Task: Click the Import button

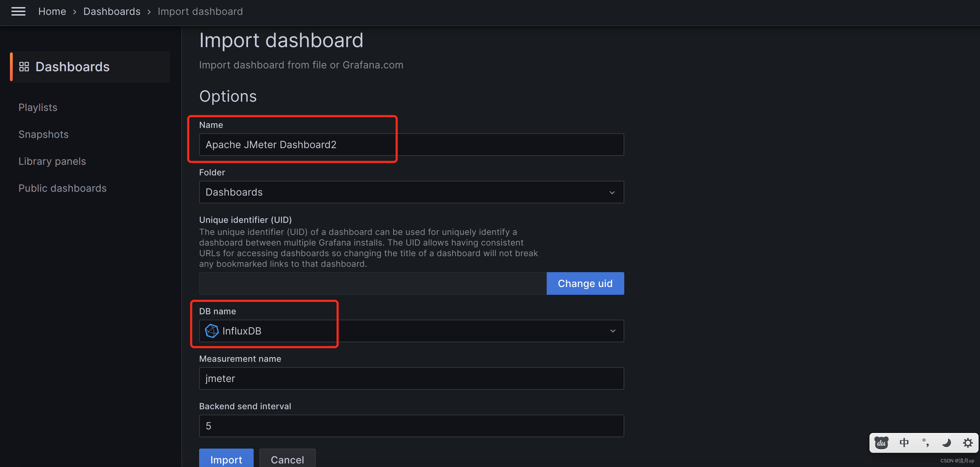Action: point(226,458)
